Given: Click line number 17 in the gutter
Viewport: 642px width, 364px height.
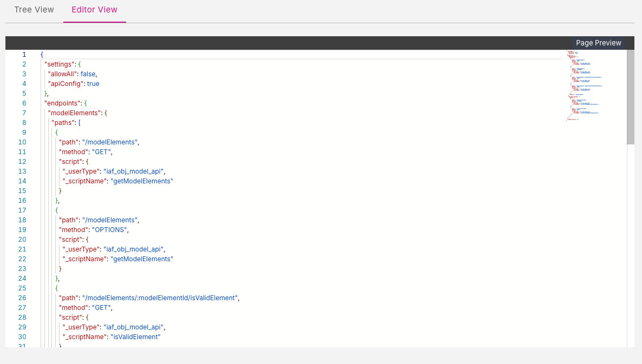Looking at the screenshot, I should pyautogui.click(x=22, y=210).
